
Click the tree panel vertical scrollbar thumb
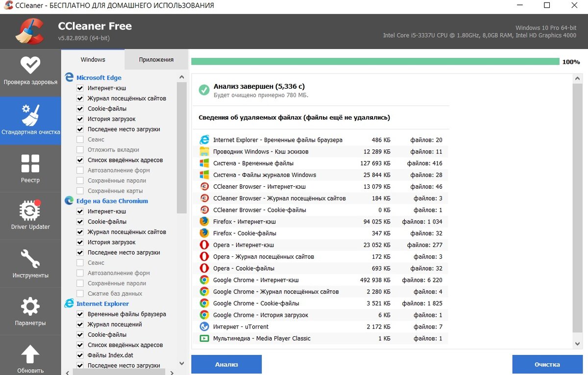coord(182,148)
